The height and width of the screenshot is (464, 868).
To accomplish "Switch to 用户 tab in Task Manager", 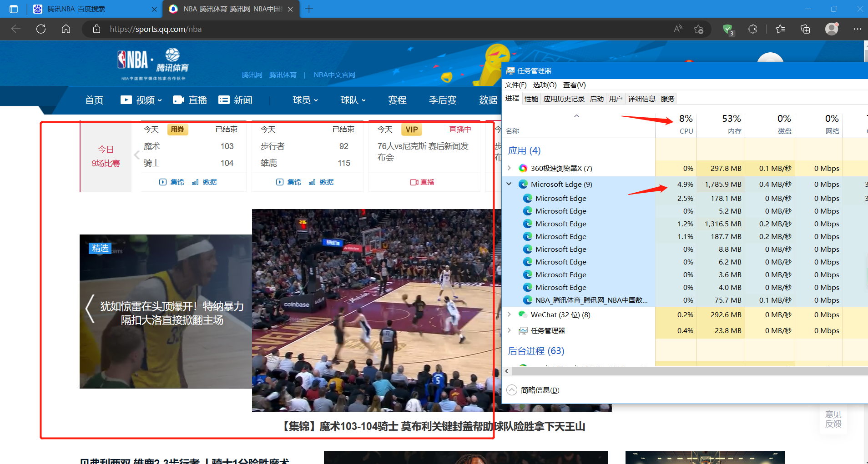I will pyautogui.click(x=616, y=99).
